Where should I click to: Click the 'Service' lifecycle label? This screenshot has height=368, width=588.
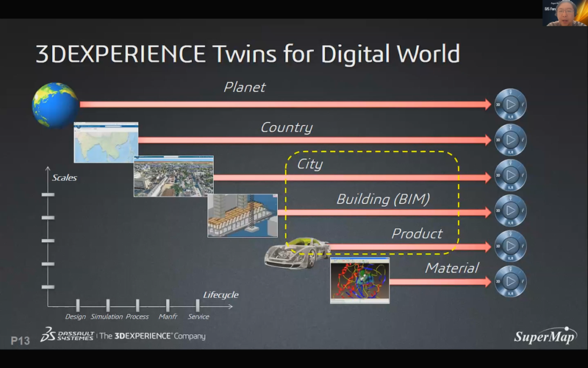(x=198, y=316)
